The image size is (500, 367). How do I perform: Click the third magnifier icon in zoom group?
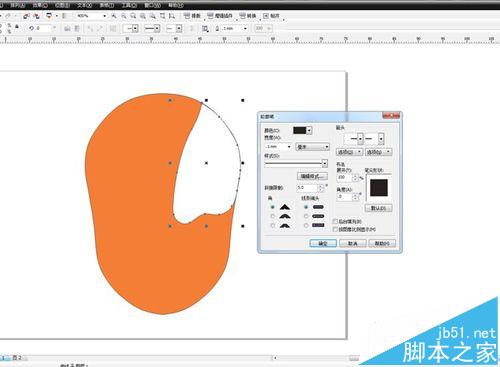133,16
